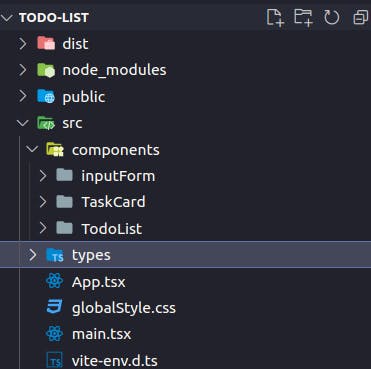Open the globalStyle.css file
Viewport: 371px width, 369px height.
(x=124, y=308)
